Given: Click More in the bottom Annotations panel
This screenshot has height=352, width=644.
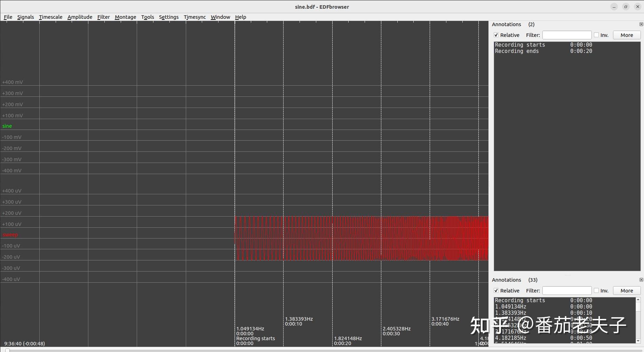Looking at the screenshot, I should (x=626, y=290).
